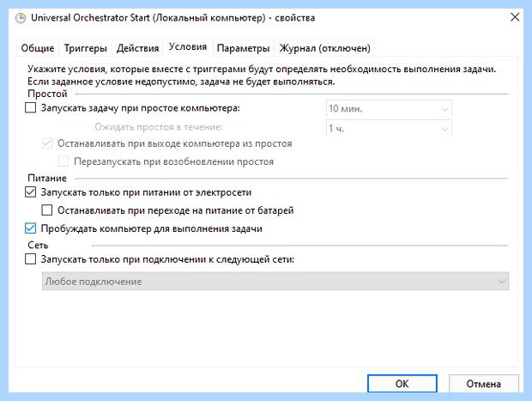Toggle Пробуждать компьютер для выполнения задачи
This screenshot has width=532, height=401.
[x=31, y=228]
